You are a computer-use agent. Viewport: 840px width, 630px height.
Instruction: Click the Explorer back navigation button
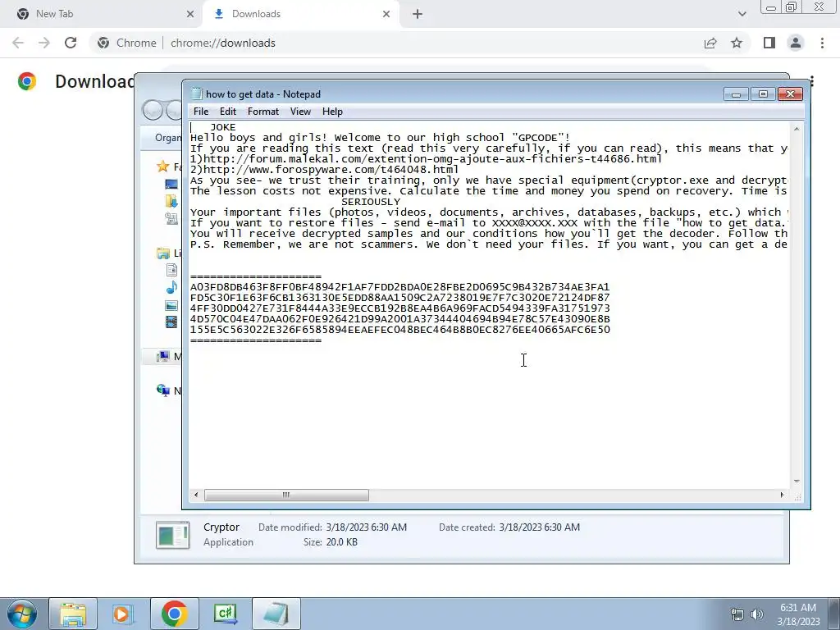click(153, 111)
